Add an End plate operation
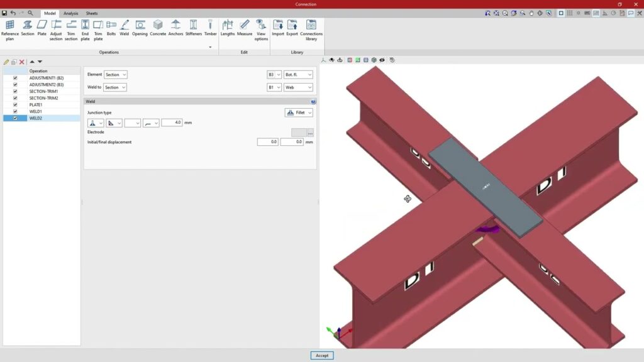644x362 pixels. (x=85, y=30)
